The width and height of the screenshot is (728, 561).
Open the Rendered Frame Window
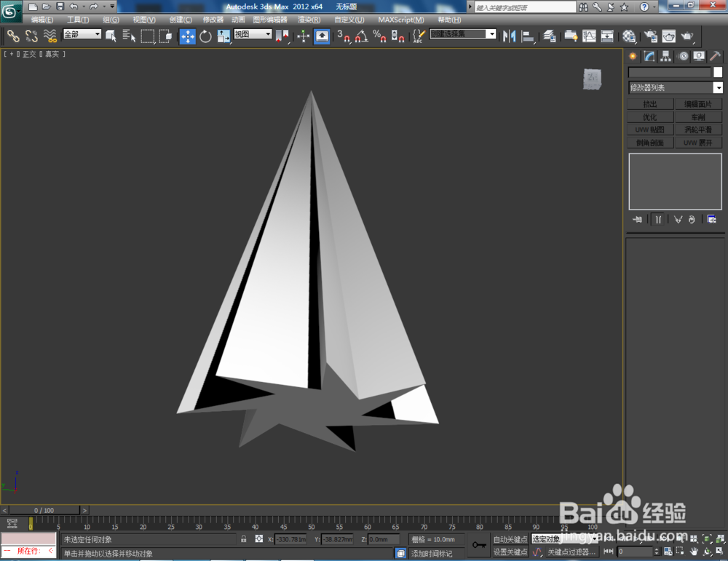pos(668,36)
